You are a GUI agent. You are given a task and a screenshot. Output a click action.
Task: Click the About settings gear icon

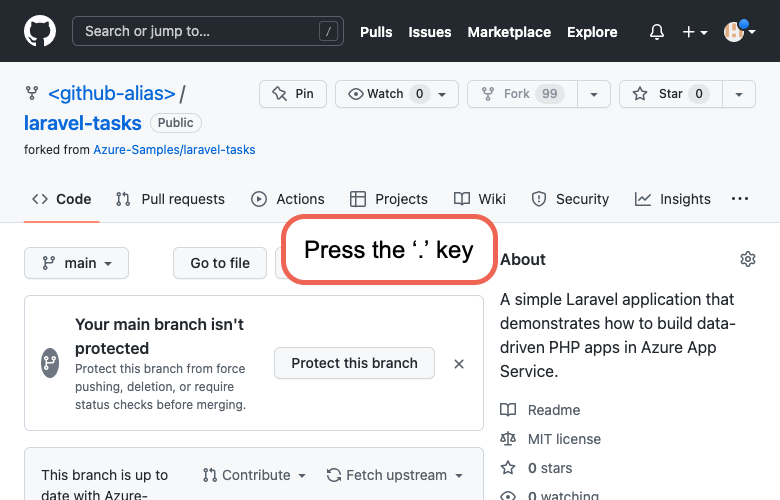(747, 259)
